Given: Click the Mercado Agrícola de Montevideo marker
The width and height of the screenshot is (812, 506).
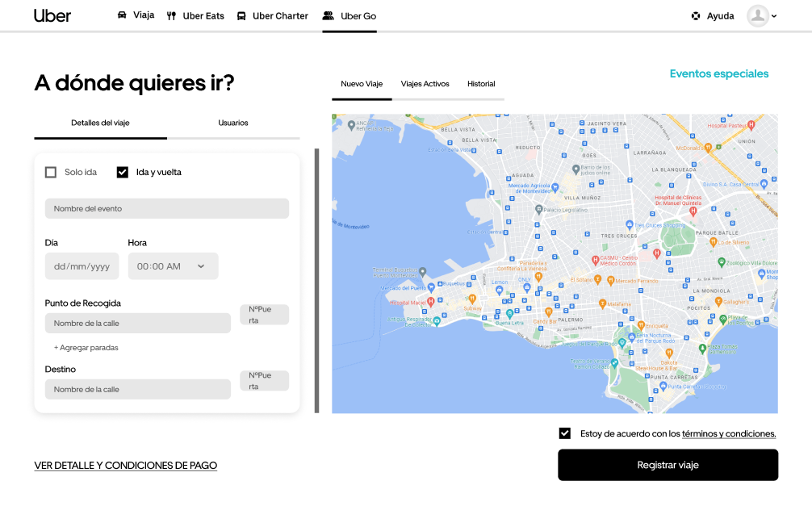Looking at the screenshot, I should 555,187.
